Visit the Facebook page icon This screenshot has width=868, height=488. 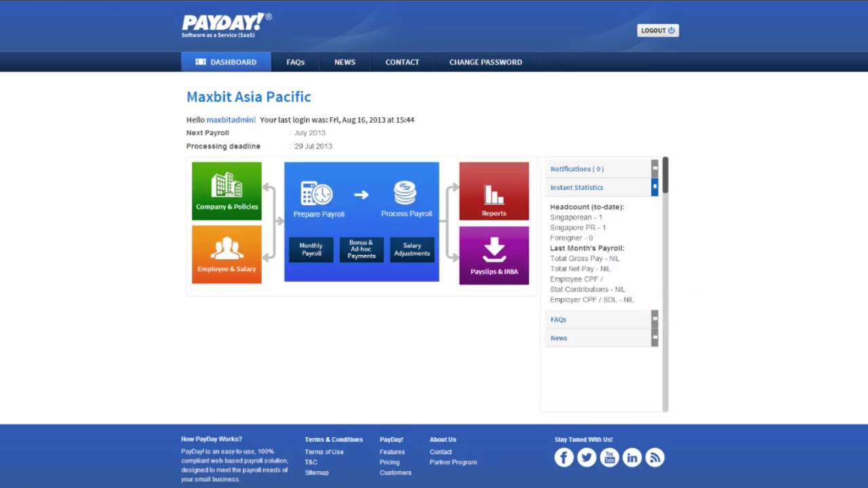pyautogui.click(x=564, y=457)
